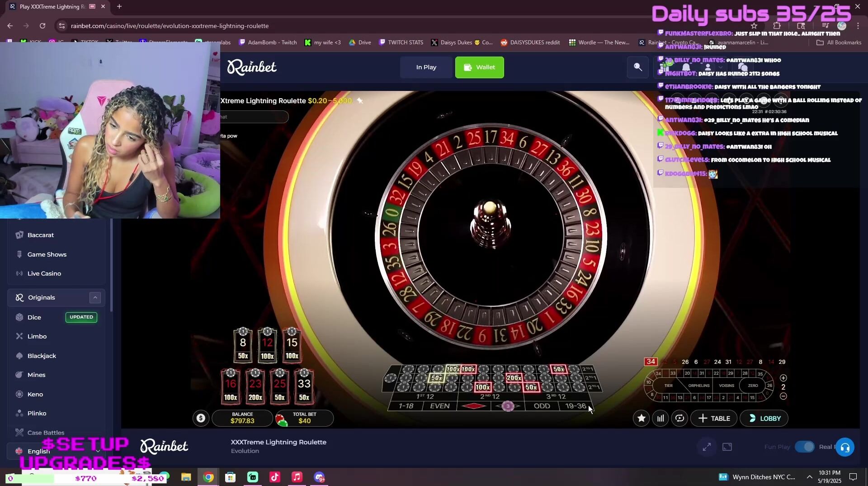Open Live Casino from sidebar

coord(44,274)
